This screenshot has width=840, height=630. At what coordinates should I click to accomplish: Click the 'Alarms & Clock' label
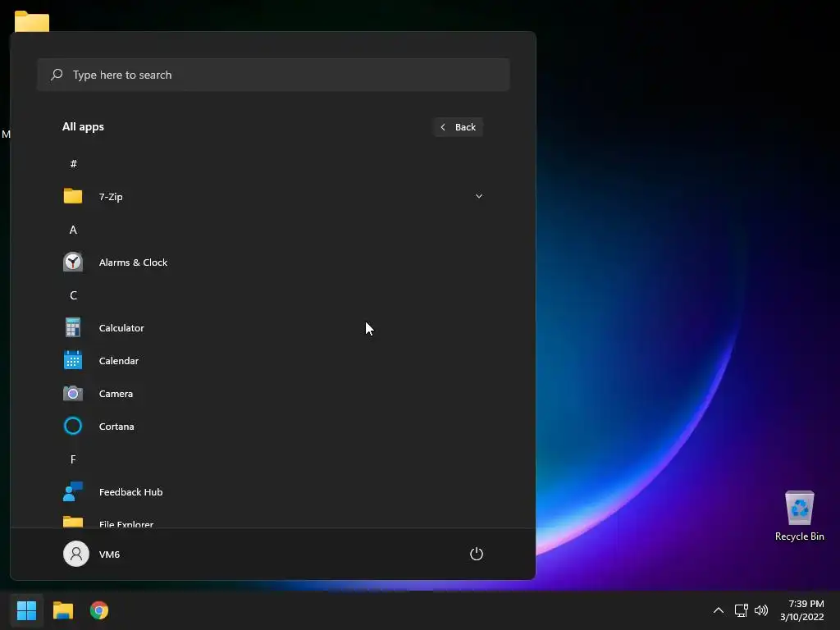coord(133,262)
